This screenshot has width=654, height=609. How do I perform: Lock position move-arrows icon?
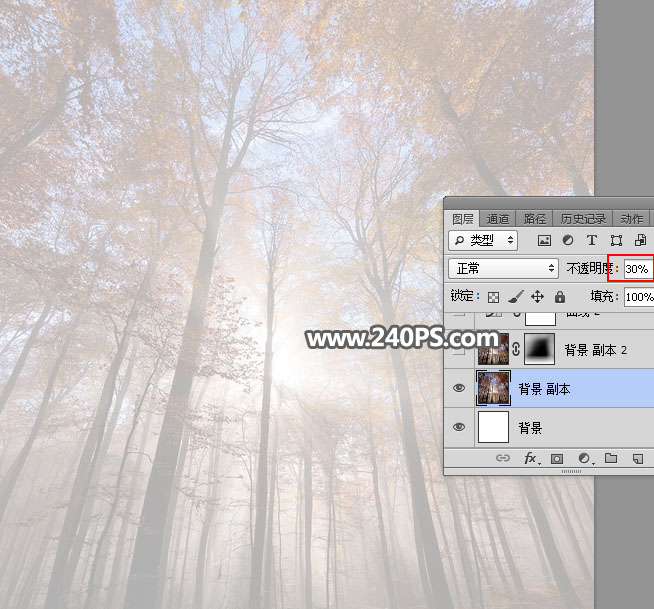[537, 297]
